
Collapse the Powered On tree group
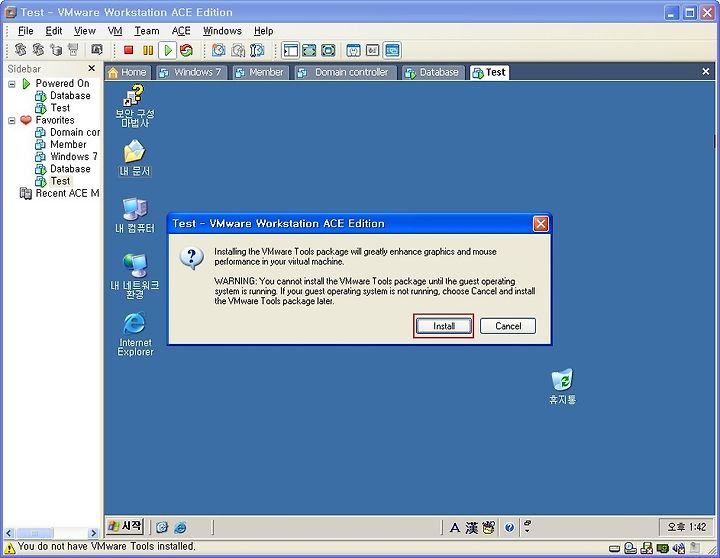12,84
